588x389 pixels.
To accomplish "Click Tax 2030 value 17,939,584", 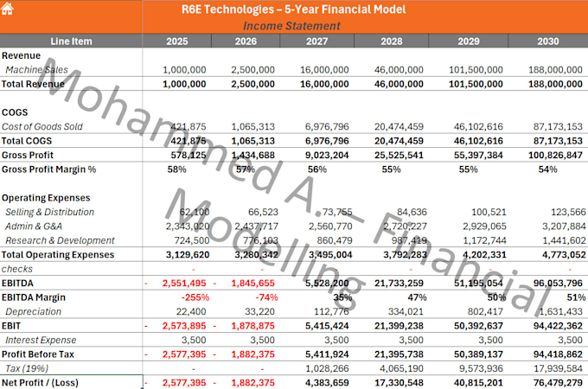I will click(558, 369).
